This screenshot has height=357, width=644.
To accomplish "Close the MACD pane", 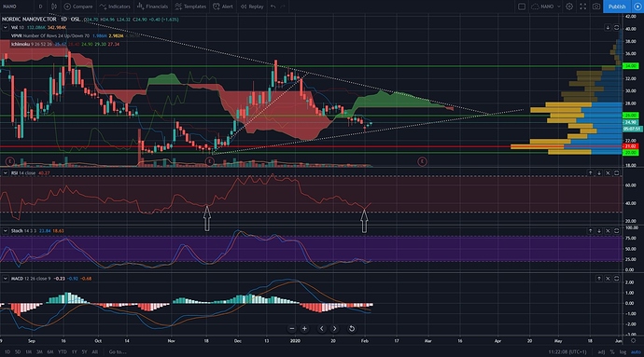I will (x=608, y=279).
